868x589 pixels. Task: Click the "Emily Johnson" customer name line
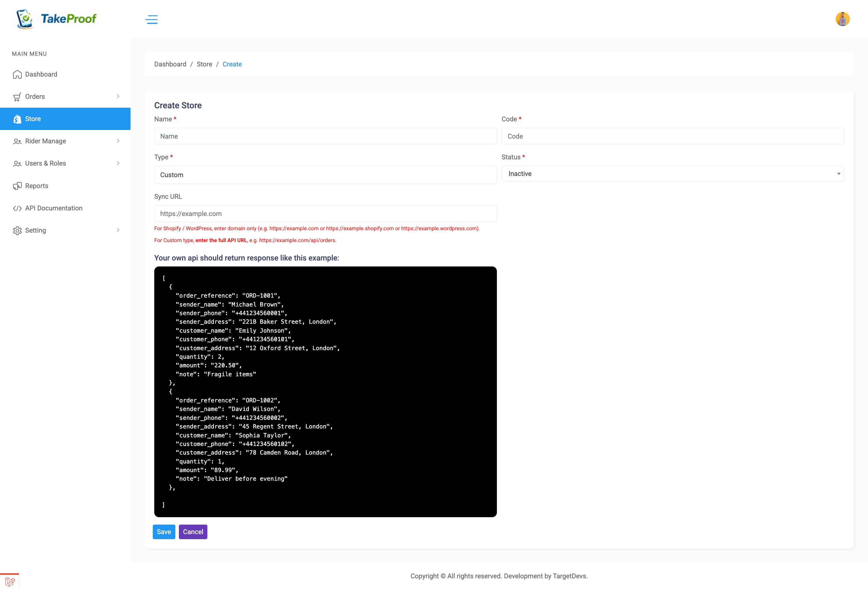coord(233,331)
